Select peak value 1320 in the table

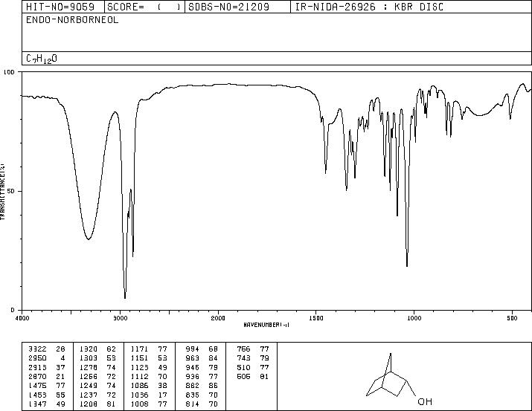click(89, 349)
